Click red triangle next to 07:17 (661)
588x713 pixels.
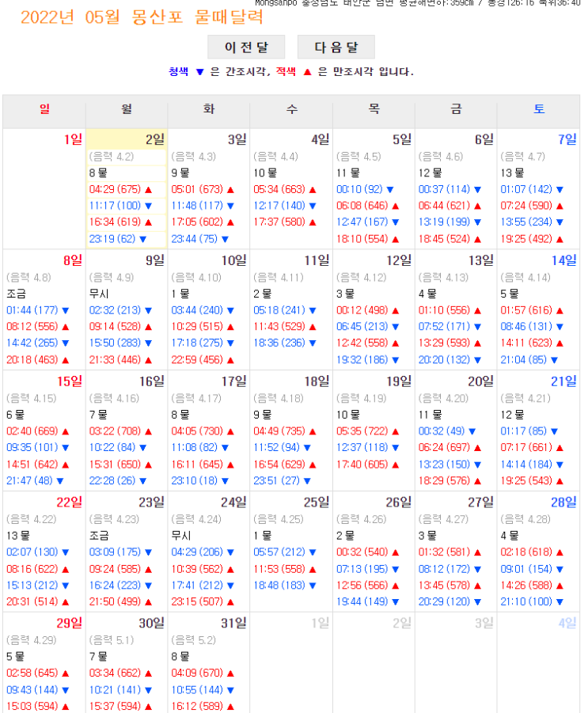pos(560,448)
